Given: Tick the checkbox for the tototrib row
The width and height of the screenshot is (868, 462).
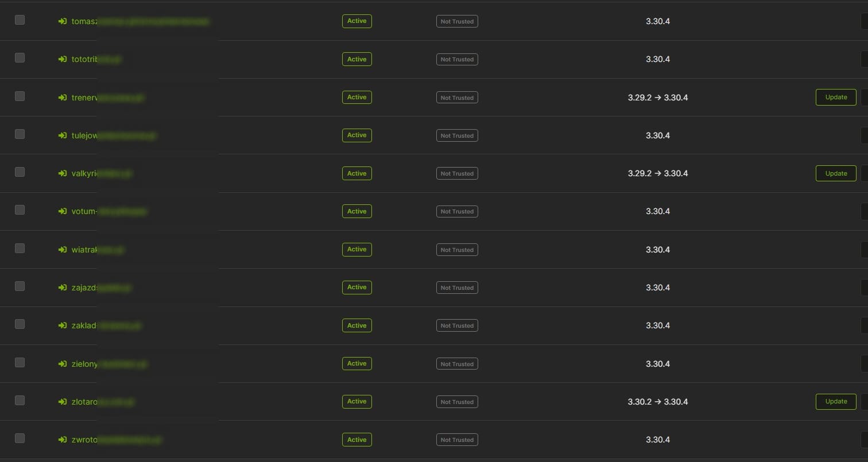Looking at the screenshot, I should point(20,57).
